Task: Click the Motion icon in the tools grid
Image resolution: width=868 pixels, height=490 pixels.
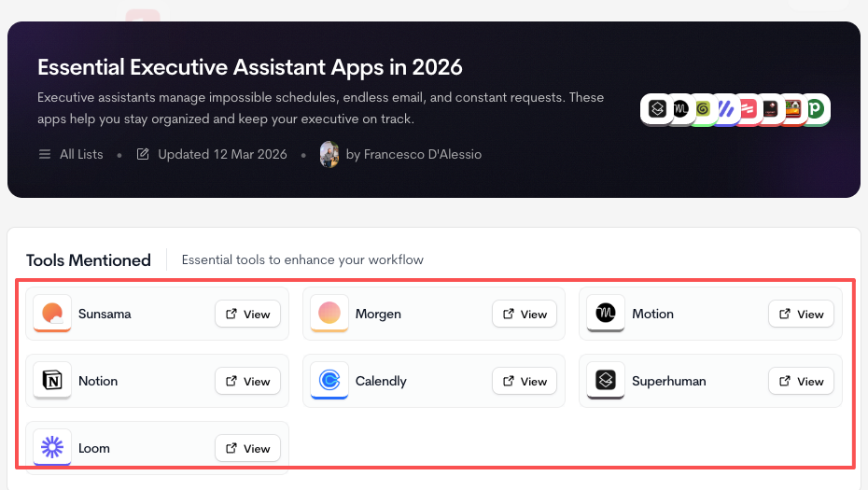Action: coord(606,314)
